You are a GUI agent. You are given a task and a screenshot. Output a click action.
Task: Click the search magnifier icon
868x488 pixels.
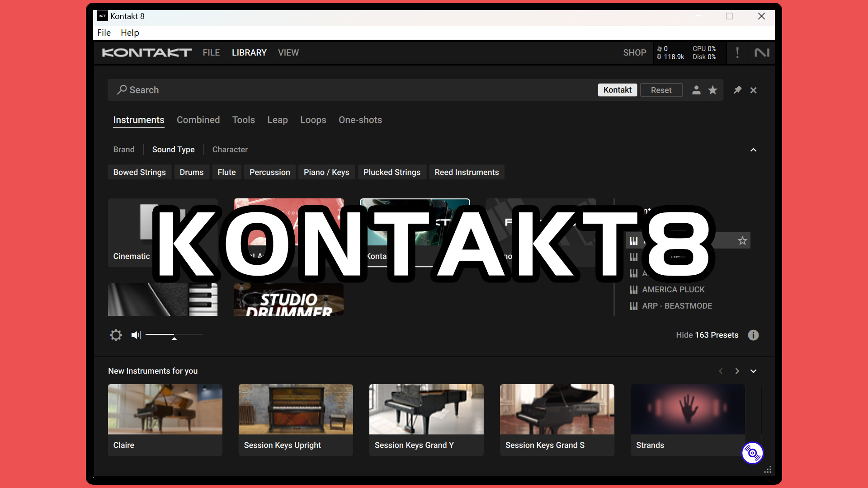(x=122, y=90)
